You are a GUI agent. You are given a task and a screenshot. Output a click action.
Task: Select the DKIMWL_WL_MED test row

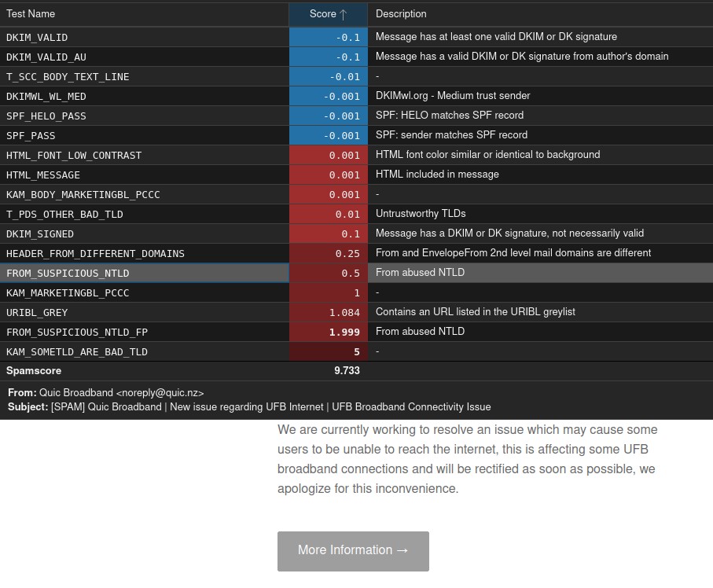[46, 96]
